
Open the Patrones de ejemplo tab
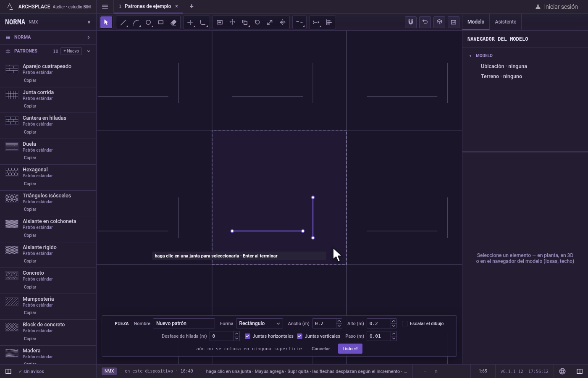coord(147,6)
